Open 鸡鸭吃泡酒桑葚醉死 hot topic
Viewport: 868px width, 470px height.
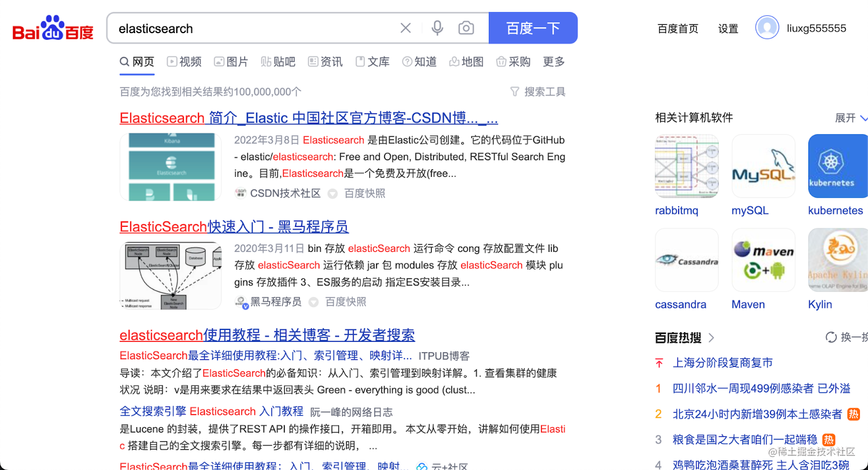tap(761, 465)
